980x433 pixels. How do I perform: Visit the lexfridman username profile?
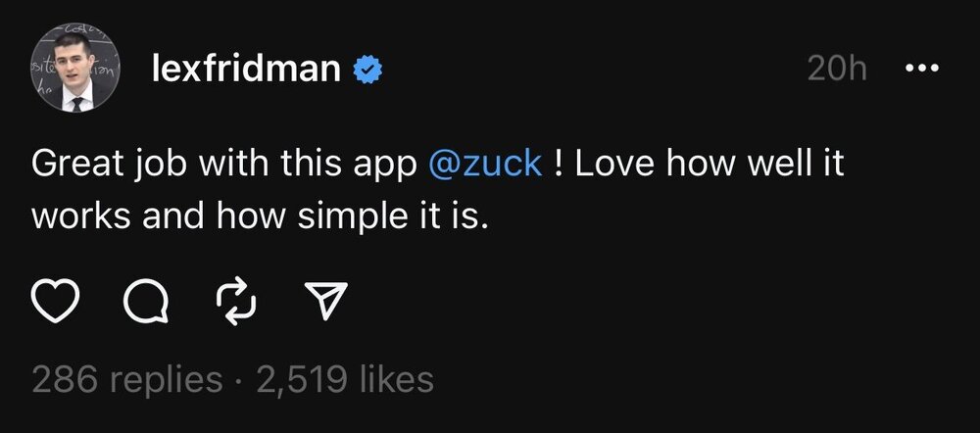(x=246, y=69)
